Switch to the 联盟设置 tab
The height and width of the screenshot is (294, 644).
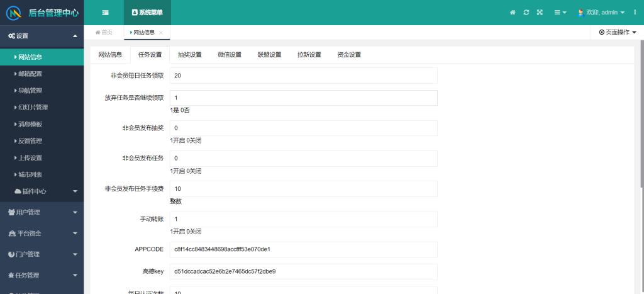pos(269,55)
